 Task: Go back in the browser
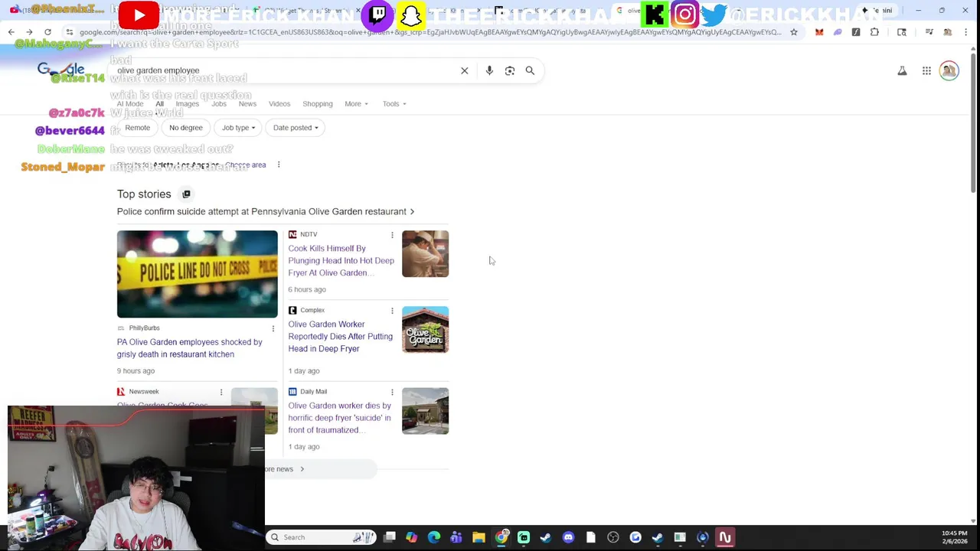coord(11,32)
